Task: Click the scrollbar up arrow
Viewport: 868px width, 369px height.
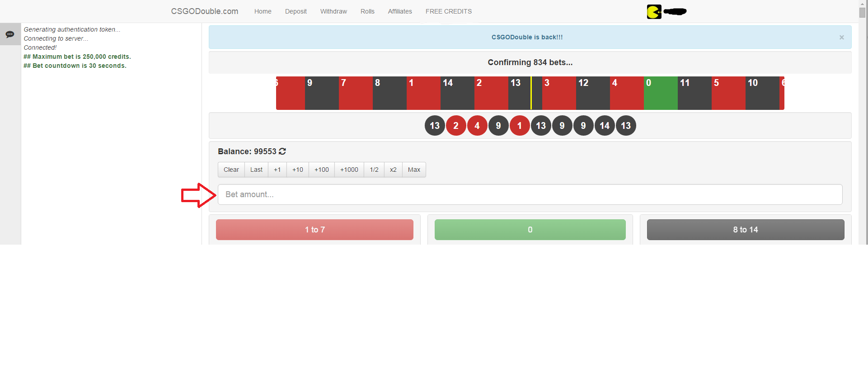Action: [863, 3]
